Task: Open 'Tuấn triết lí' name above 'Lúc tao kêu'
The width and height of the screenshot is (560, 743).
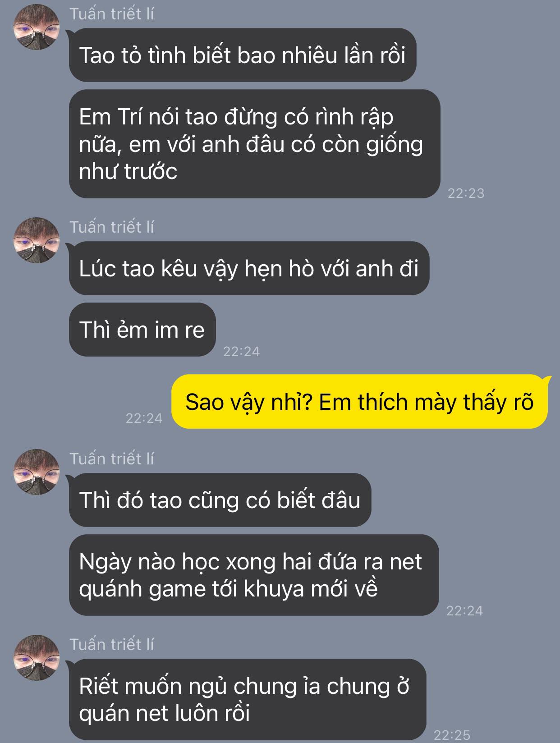Action: [x=112, y=227]
